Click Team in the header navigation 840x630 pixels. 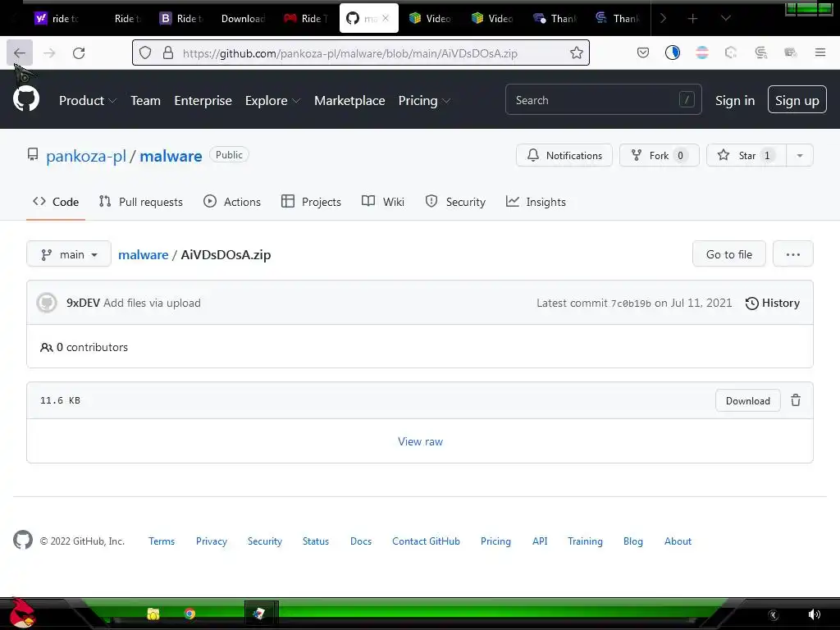click(x=146, y=101)
